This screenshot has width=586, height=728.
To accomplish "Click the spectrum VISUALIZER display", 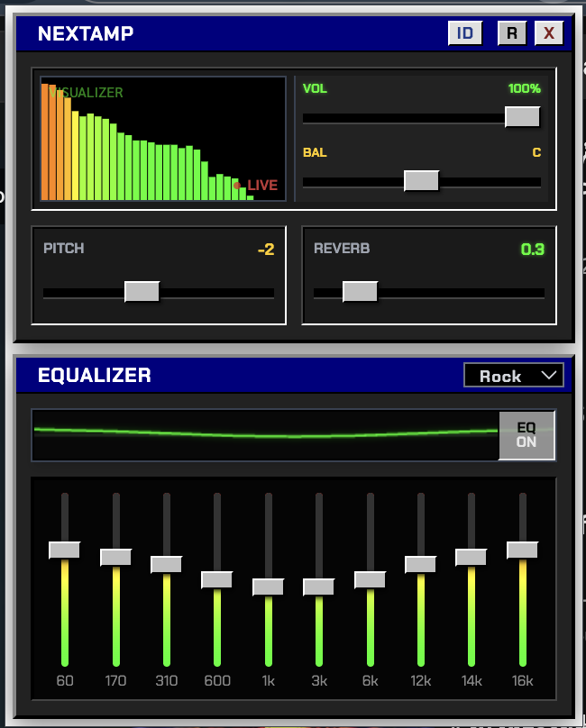I will click(x=163, y=139).
